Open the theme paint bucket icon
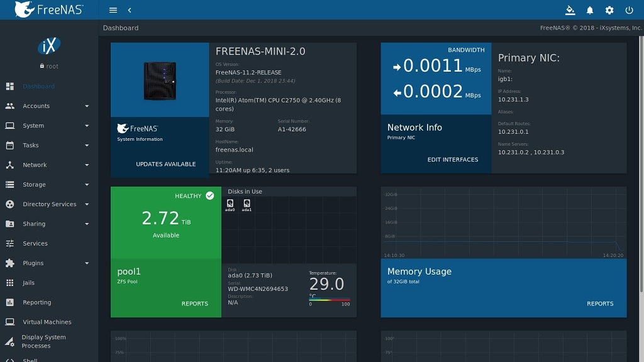 [x=570, y=10]
